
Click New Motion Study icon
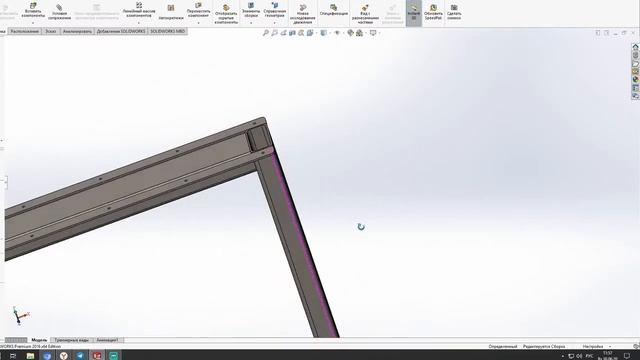click(303, 7)
